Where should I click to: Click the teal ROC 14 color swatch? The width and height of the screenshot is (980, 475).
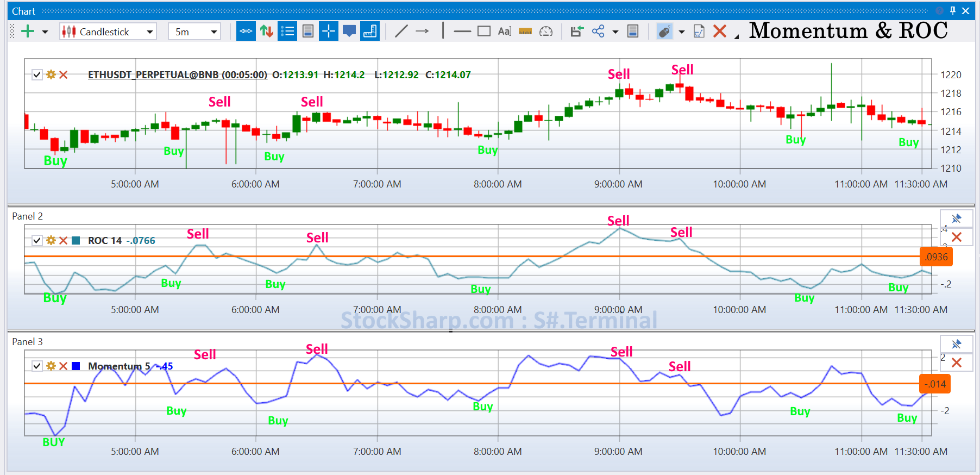76,240
